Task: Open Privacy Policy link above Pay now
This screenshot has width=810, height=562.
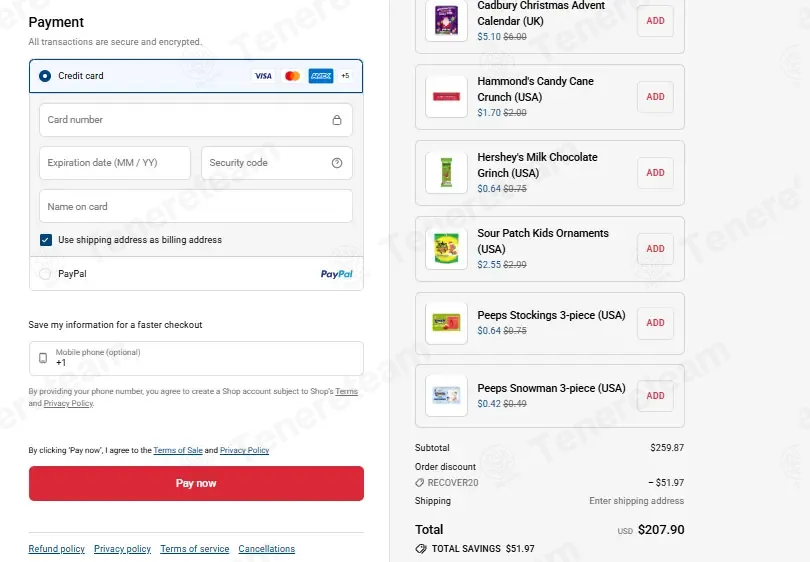Action: (244, 450)
